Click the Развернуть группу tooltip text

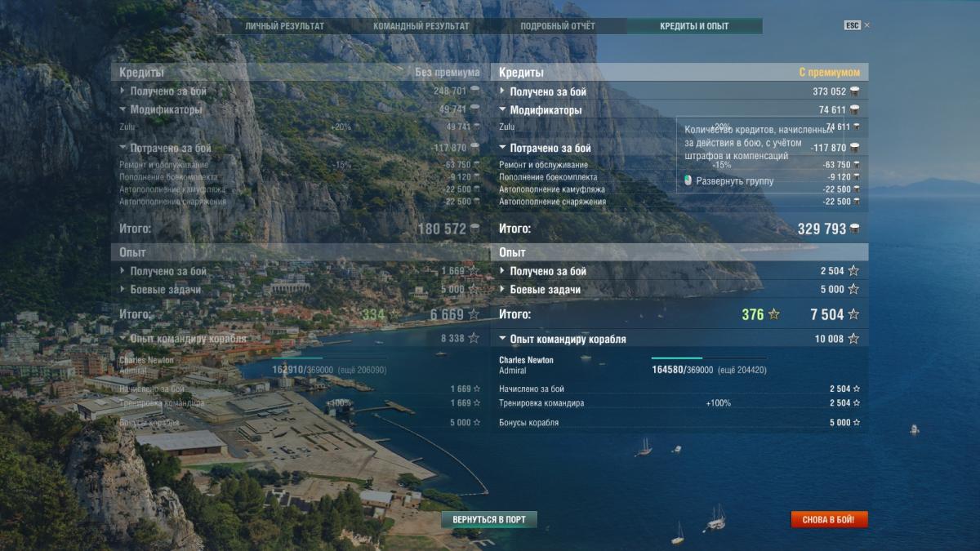735,181
